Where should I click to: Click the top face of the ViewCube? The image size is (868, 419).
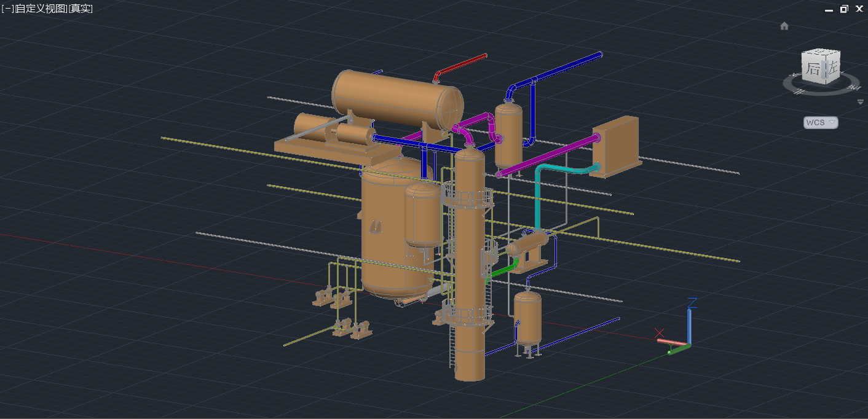(x=821, y=53)
